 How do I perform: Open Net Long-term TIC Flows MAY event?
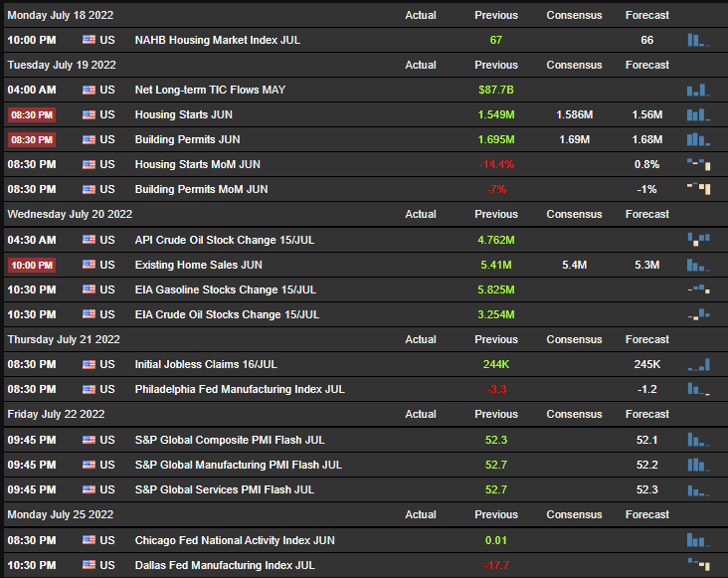[x=210, y=90]
